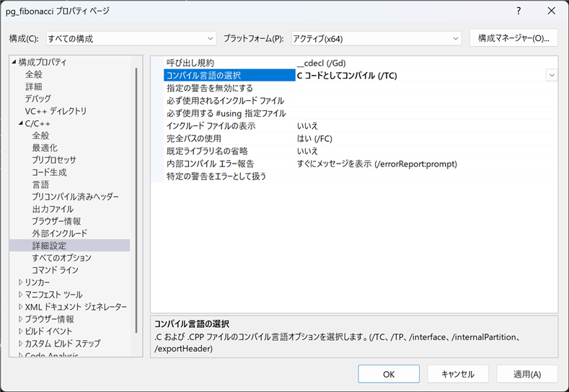Expand the カスタム ビルド ステップ node

pos(21,343)
